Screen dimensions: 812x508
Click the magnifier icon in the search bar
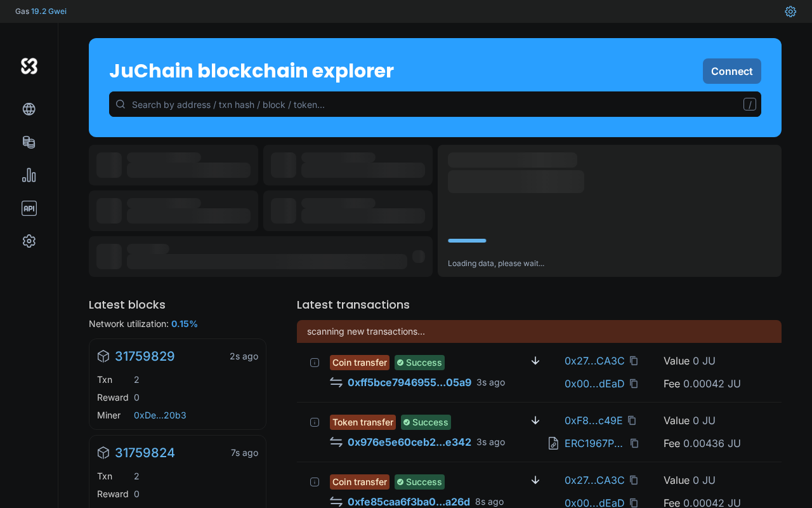pyautogui.click(x=121, y=104)
